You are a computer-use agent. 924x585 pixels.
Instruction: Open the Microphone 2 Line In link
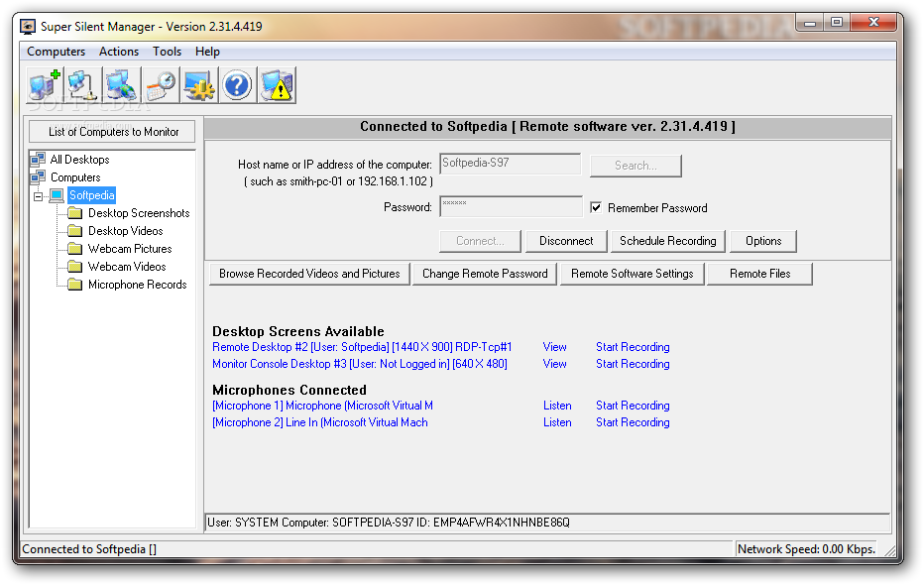[320, 422]
